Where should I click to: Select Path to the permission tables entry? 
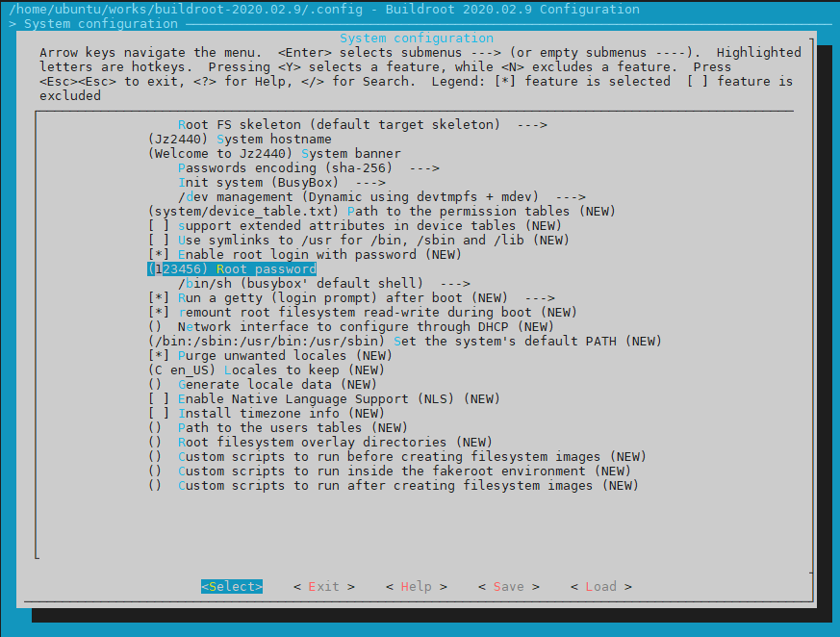click(x=382, y=211)
